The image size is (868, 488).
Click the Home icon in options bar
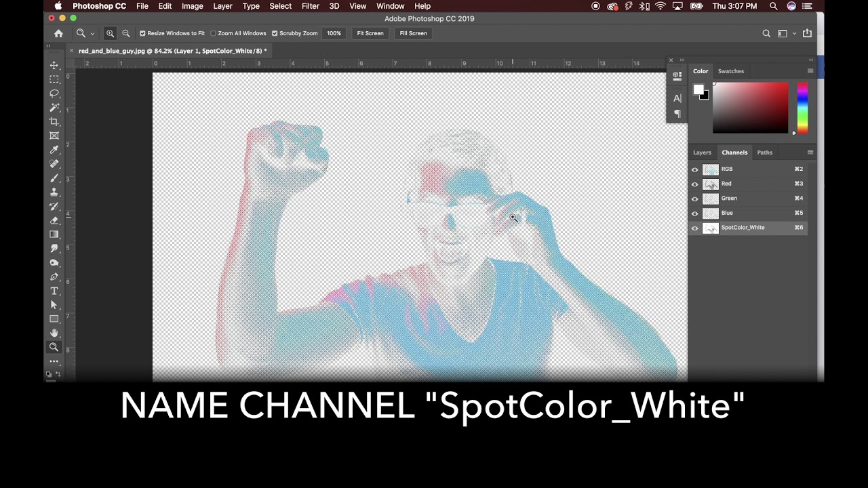58,33
